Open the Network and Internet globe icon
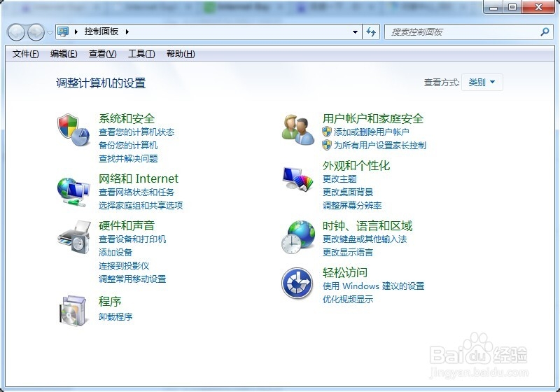 pos(73,192)
